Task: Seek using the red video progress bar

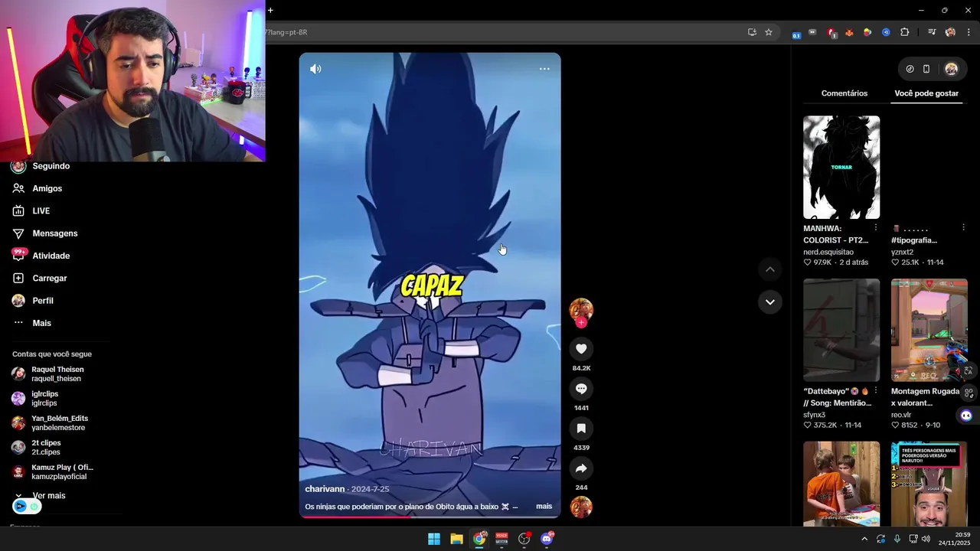Action: coord(430,517)
